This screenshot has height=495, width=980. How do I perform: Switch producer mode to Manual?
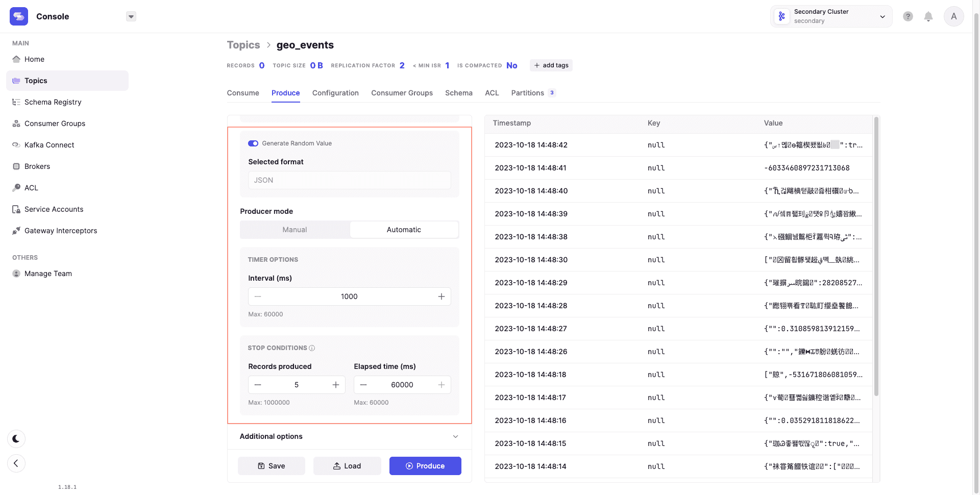[x=295, y=230]
